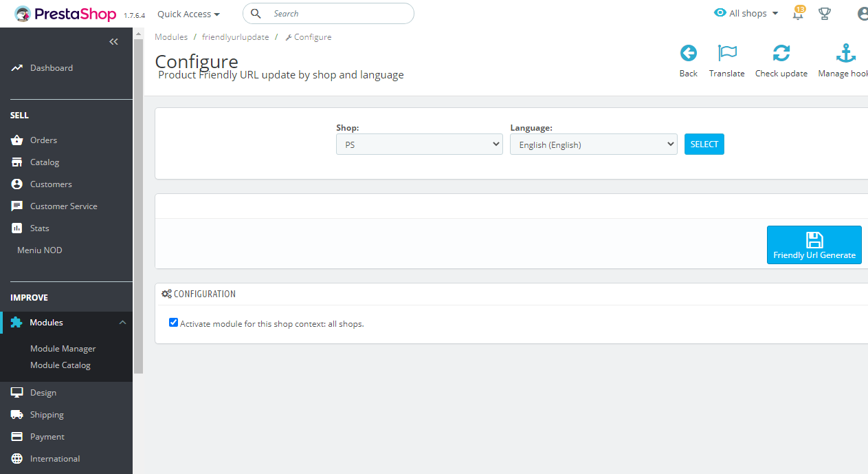
Task: Click the Customers person icon
Action: [17, 184]
